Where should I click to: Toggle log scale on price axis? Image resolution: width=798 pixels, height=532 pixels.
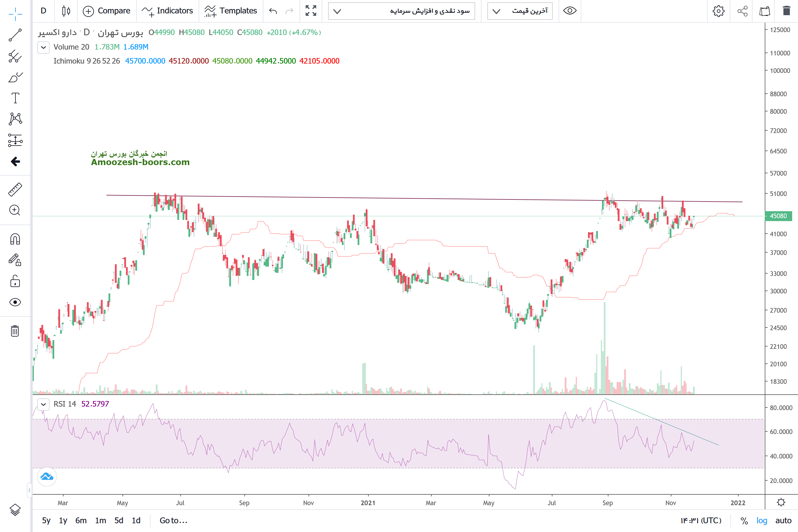tap(761, 520)
